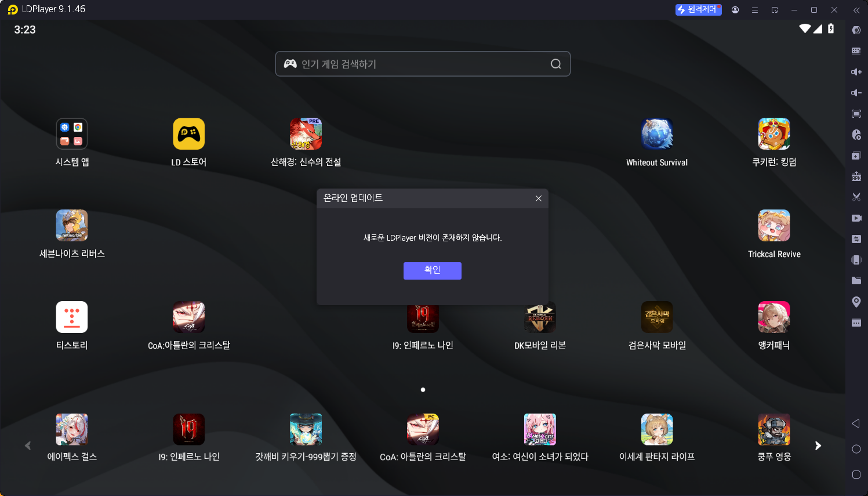Open the 시스템 앱 folder
This screenshot has height=496, width=868.
tap(72, 134)
